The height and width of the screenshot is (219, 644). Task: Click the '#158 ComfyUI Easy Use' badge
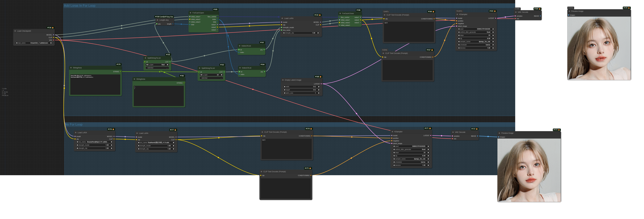(x=164, y=17)
